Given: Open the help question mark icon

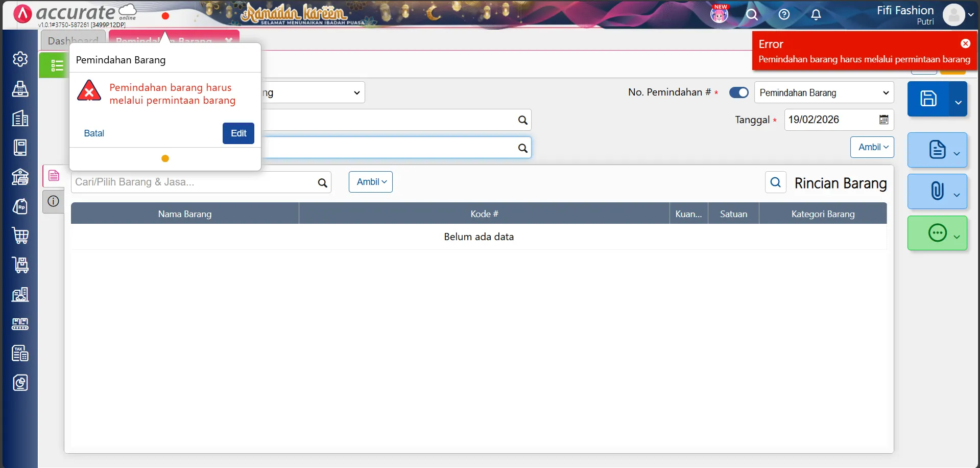Looking at the screenshot, I should (x=784, y=15).
